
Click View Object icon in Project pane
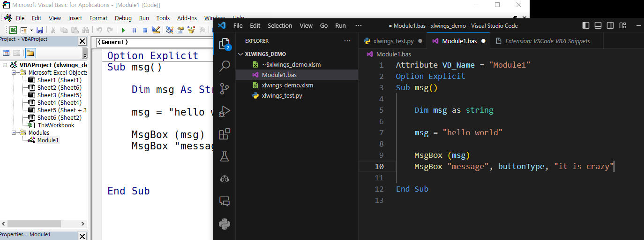[16, 53]
